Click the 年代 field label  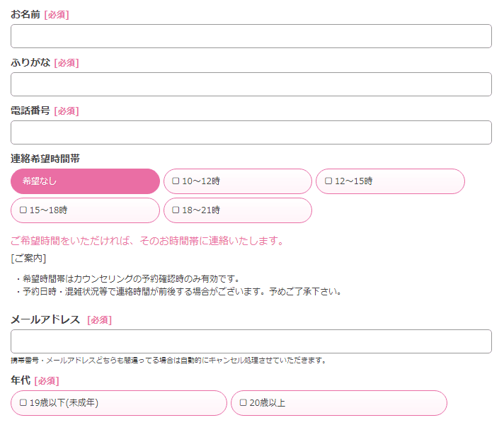click(21, 380)
